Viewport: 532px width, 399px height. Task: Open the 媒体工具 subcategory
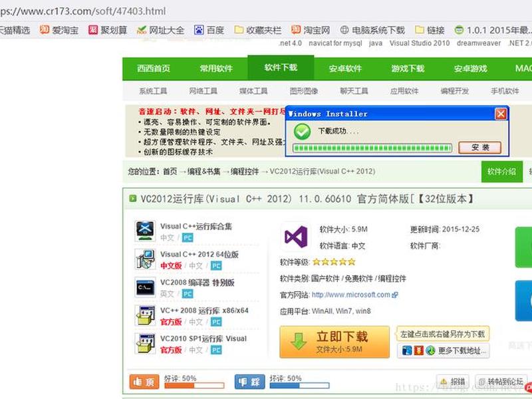(x=253, y=91)
